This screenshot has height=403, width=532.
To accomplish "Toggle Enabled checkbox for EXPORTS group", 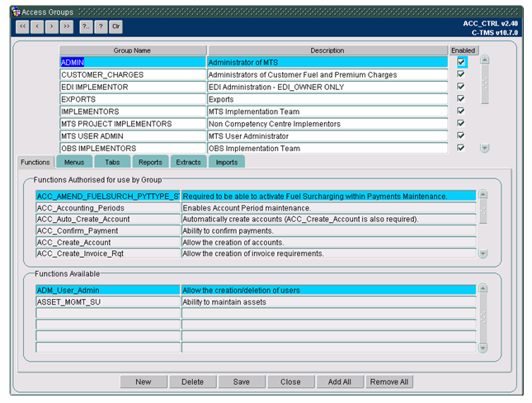I will [x=461, y=99].
